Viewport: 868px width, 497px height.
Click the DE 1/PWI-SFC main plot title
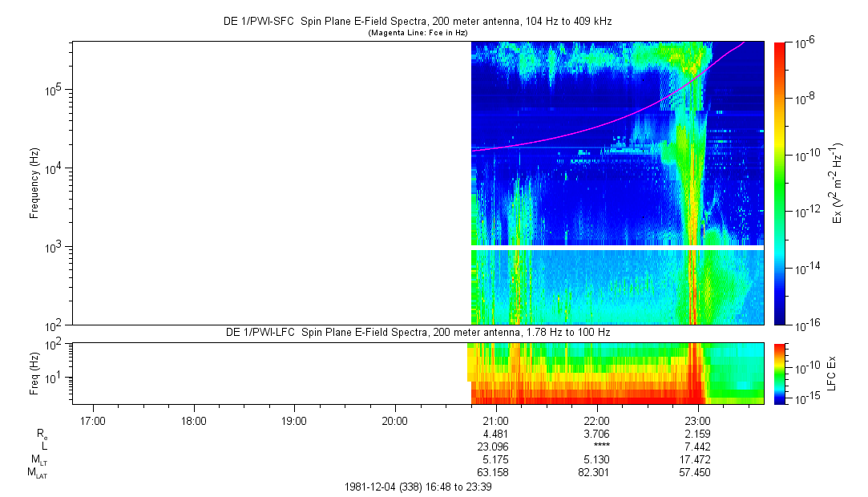(x=417, y=22)
